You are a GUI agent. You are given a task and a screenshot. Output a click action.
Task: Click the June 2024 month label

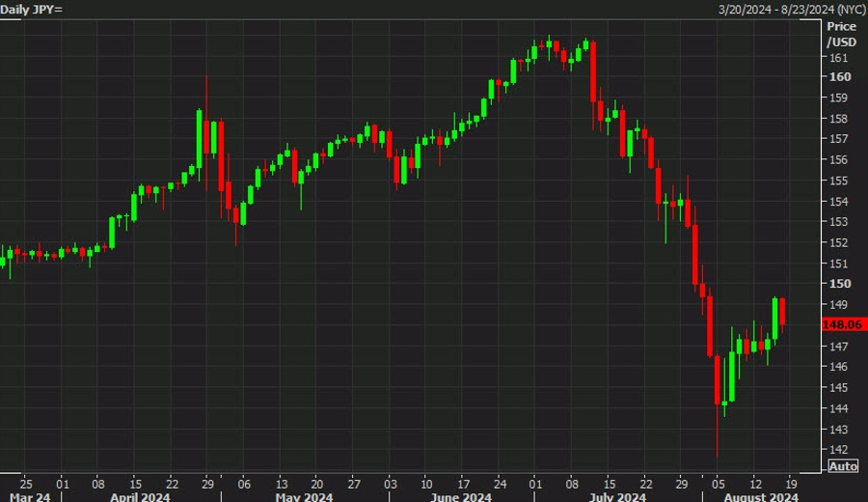(461, 496)
